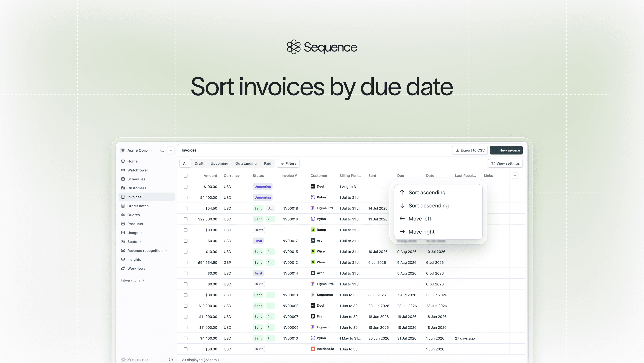Choose Sort ascending from the menu

[438, 192]
